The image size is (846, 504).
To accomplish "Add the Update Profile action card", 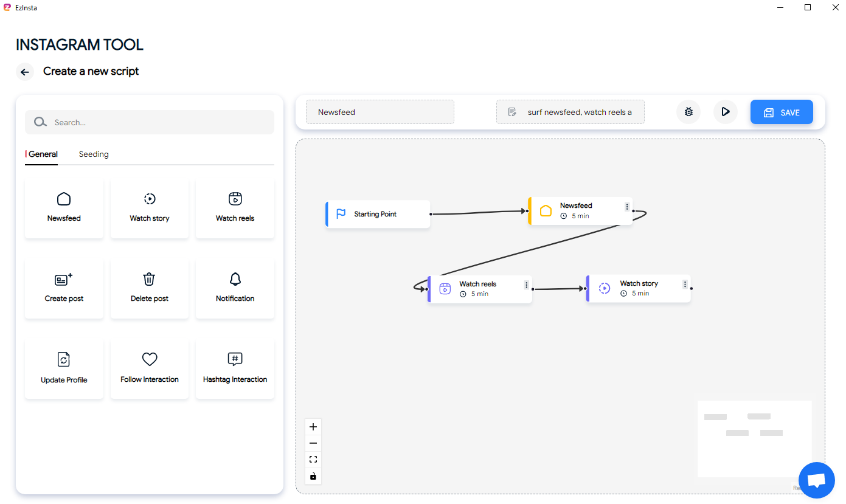I will [64, 368].
